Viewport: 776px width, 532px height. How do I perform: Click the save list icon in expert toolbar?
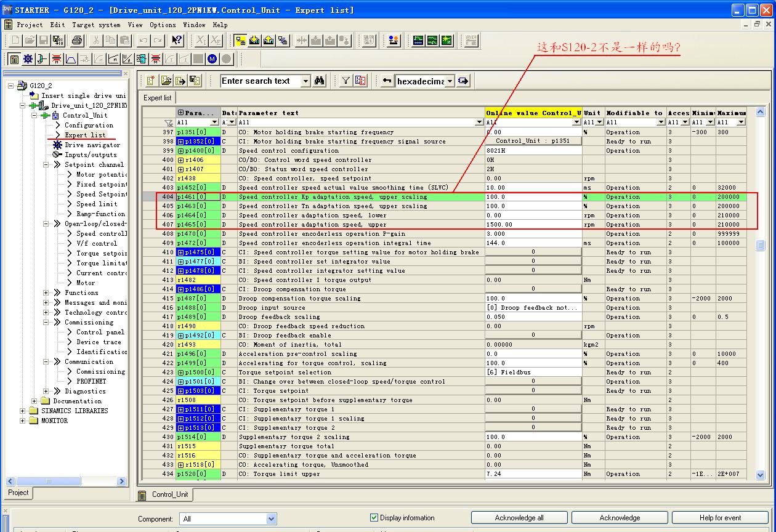(195, 81)
